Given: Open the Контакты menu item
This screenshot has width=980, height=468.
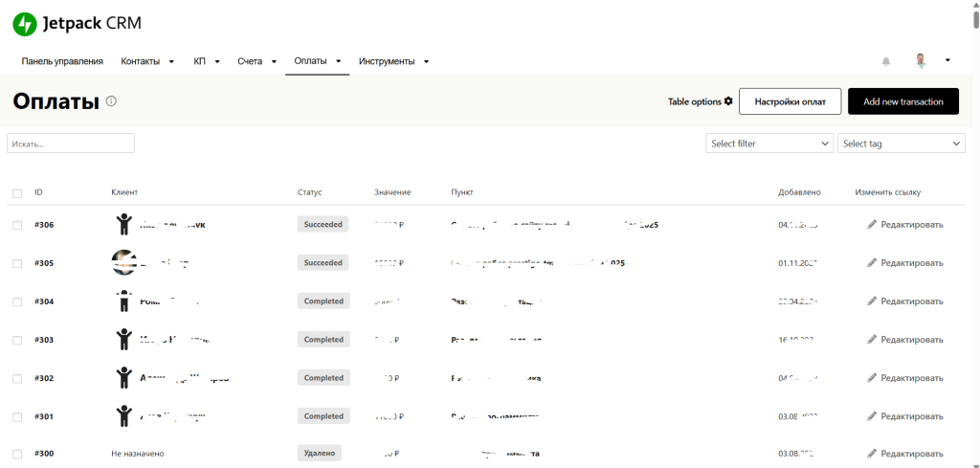Looking at the screenshot, I should pyautogui.click(x=140, y=61).
